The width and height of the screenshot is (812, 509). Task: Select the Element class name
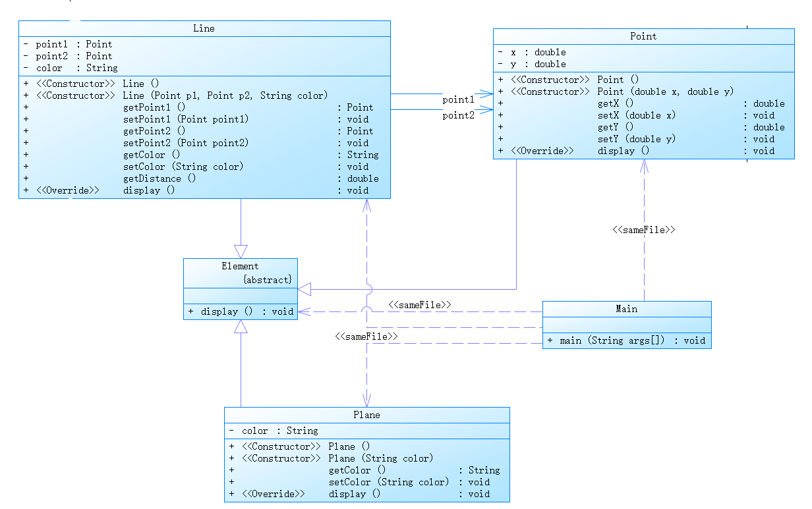point(240,266)
